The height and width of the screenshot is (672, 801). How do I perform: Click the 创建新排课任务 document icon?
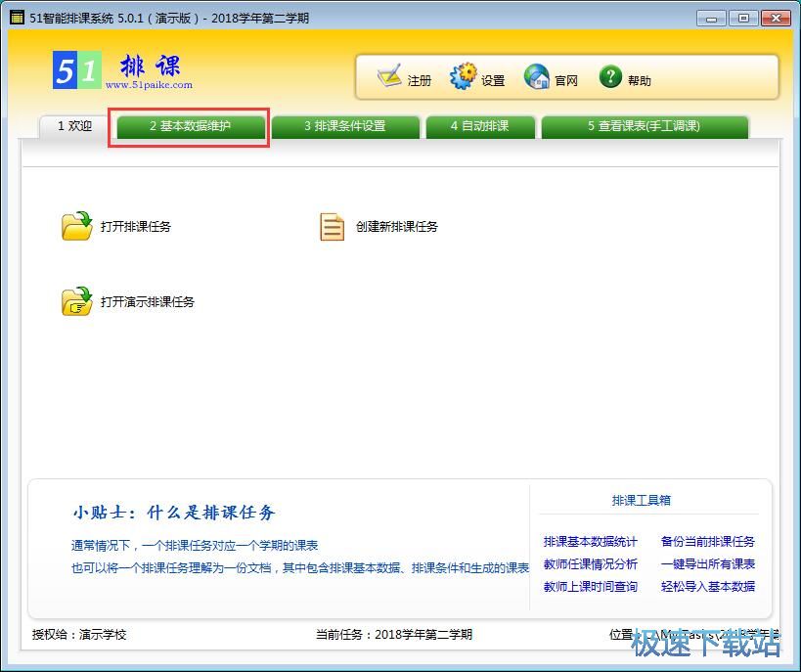(x=333, y=226)
